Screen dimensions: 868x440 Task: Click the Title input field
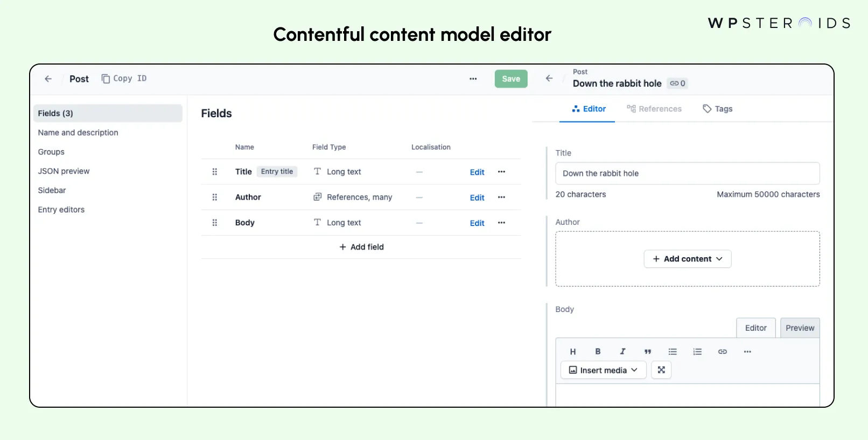(688, 173)
